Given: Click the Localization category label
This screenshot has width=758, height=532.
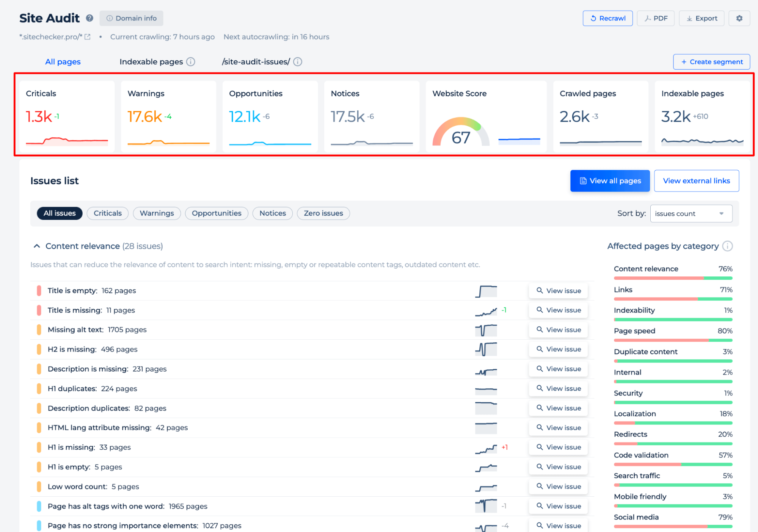Looking at the screenshot, I should point(635,414).
